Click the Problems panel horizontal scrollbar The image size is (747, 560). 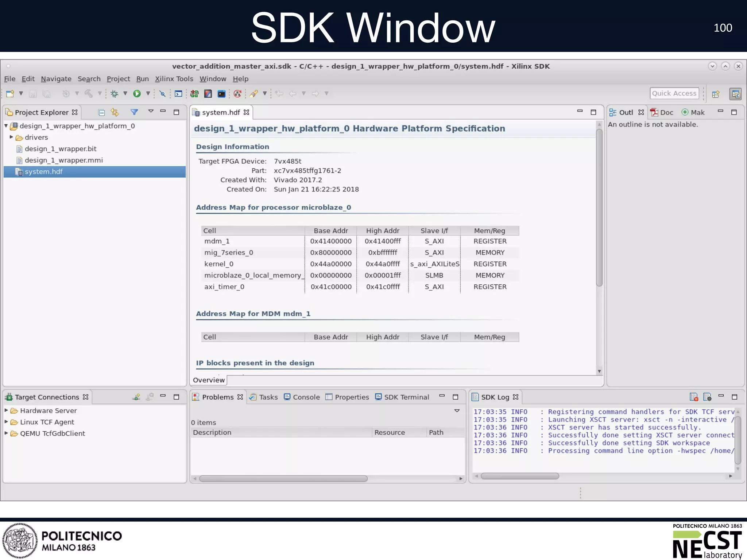pos(283,478)
